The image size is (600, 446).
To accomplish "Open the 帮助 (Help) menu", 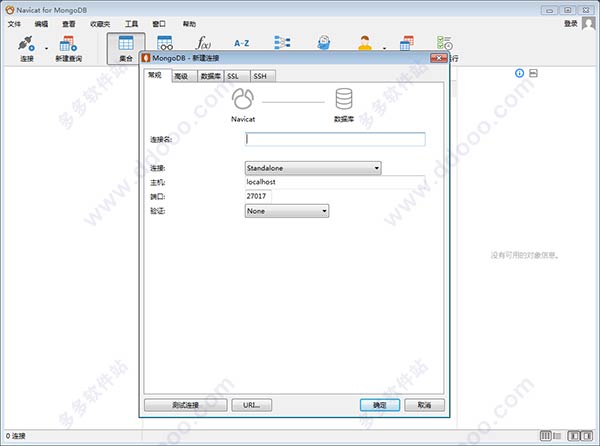I will pyautogui.click(x=189, y=24).
